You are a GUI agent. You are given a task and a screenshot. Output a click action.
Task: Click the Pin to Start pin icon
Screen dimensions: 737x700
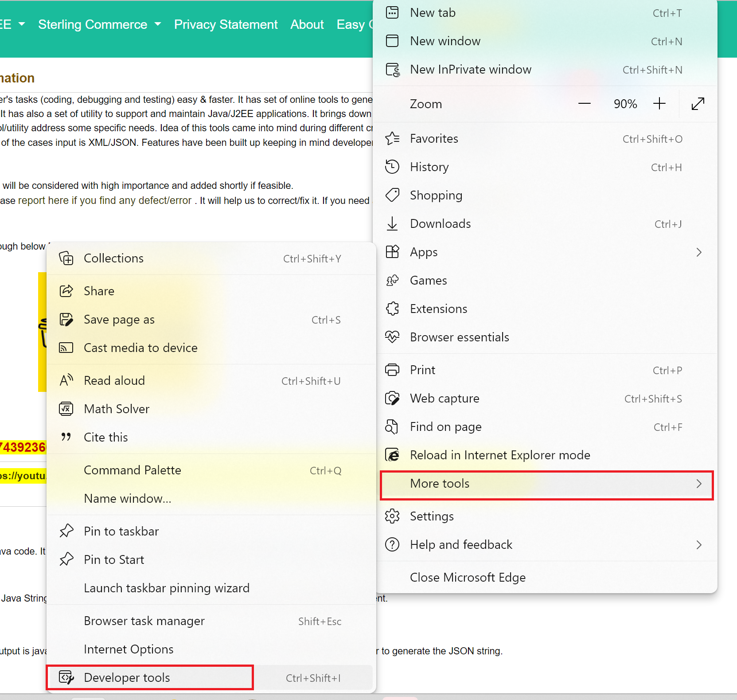click(66, 559)
